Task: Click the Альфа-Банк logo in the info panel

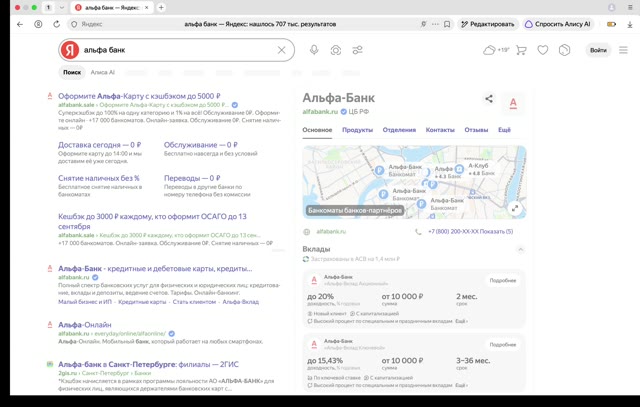Action: [x=513, y=102]
